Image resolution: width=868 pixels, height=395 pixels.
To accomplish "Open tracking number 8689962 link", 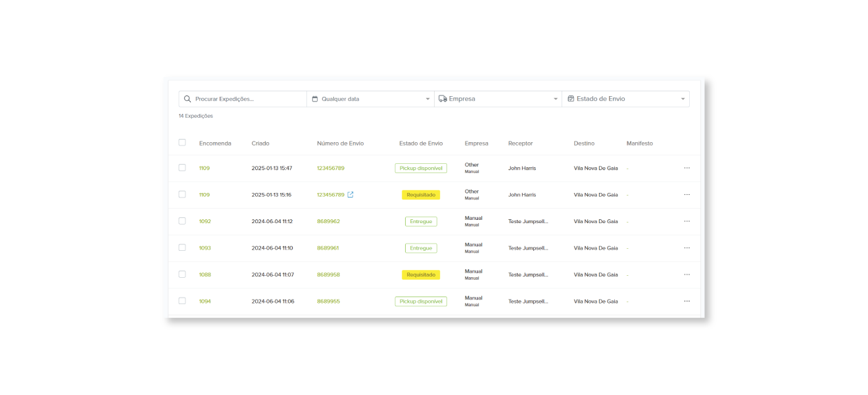I will click(x=328, y=222).
